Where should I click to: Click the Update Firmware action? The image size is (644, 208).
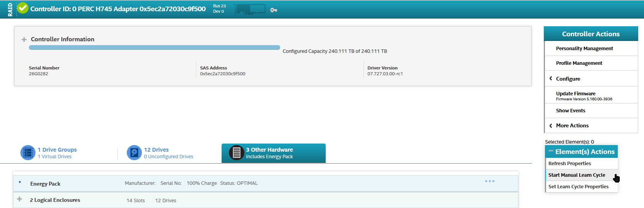pyautogui.click(x=575, y=94)
